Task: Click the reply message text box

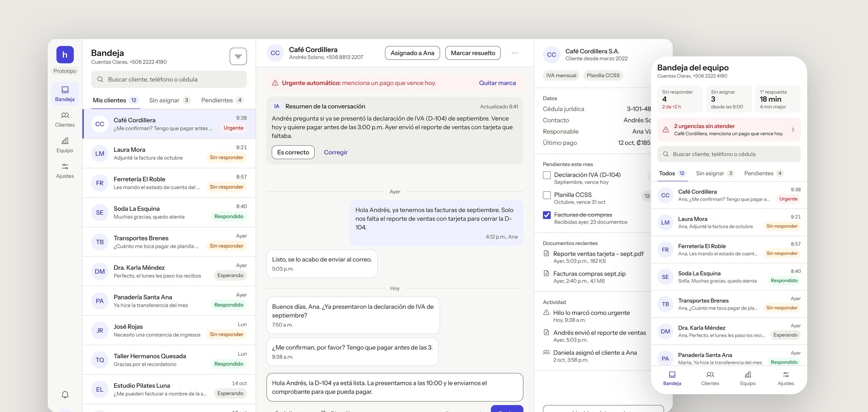Action: coord(395,387)
